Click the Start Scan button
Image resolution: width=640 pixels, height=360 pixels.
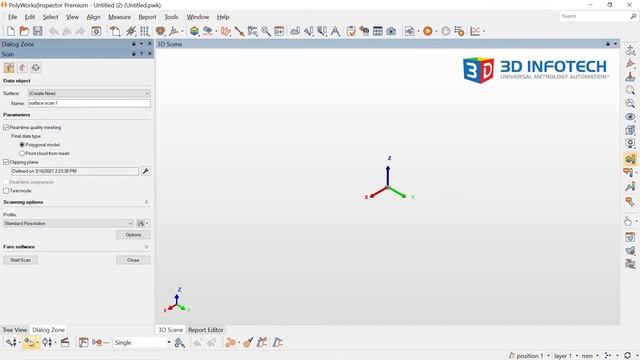20,260
